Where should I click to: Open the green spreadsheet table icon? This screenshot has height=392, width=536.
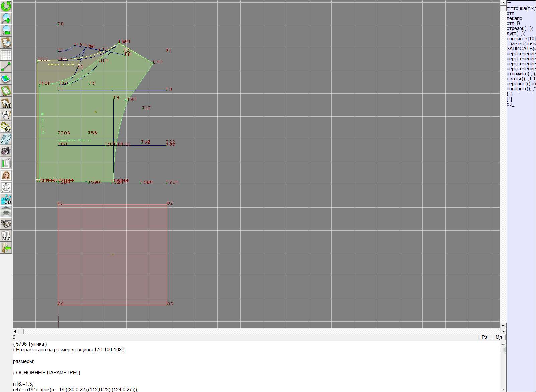(6, 163)
